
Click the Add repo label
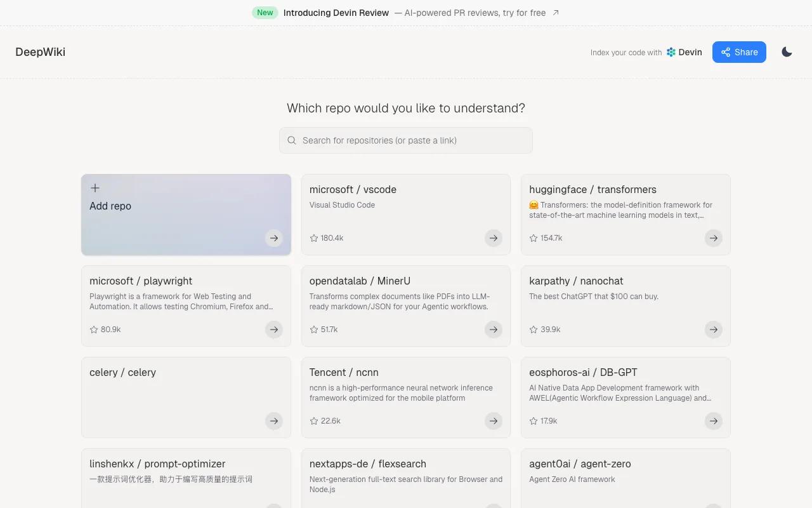pos(110,206)
